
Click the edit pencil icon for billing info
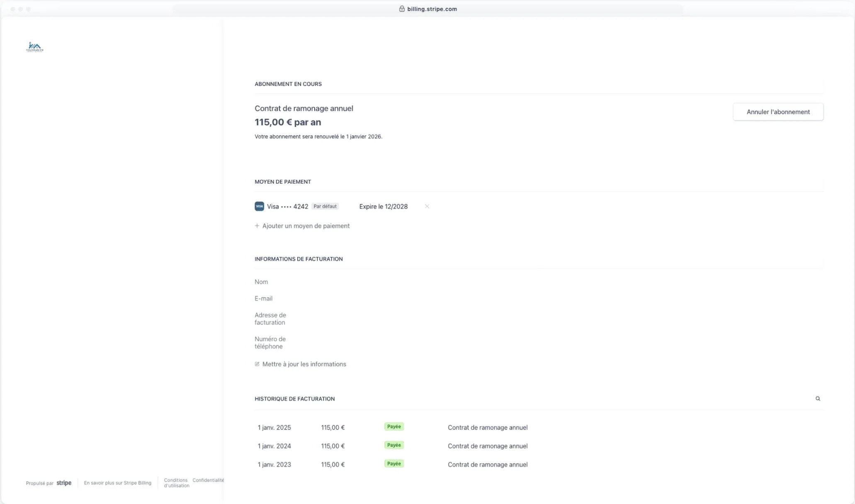pyautogui.click(x=257, y=364)
